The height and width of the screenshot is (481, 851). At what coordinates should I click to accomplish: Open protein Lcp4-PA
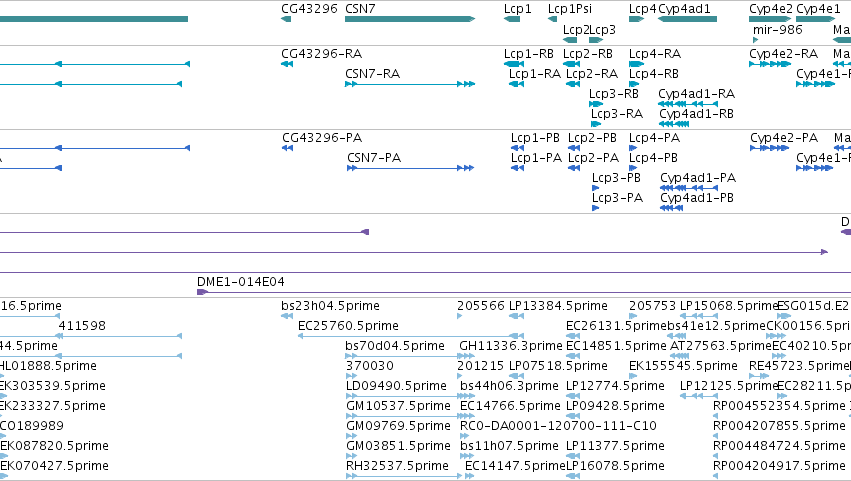tap(655, 138)
